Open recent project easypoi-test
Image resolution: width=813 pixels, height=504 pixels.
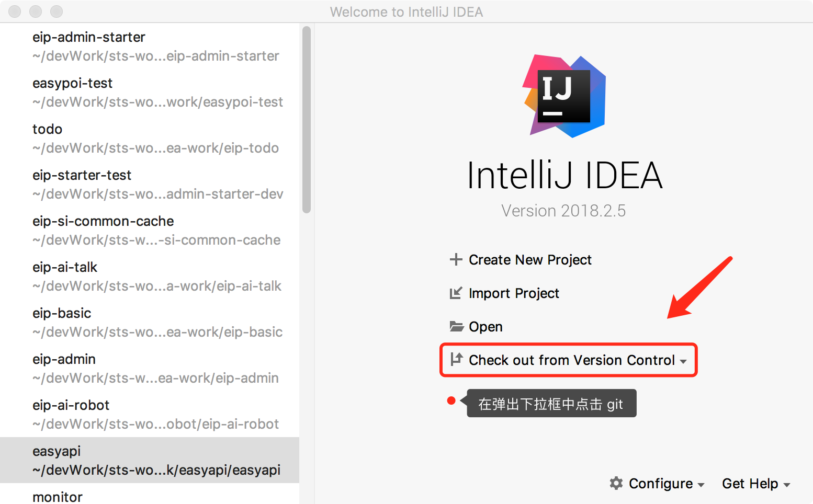tap(150, 92)
